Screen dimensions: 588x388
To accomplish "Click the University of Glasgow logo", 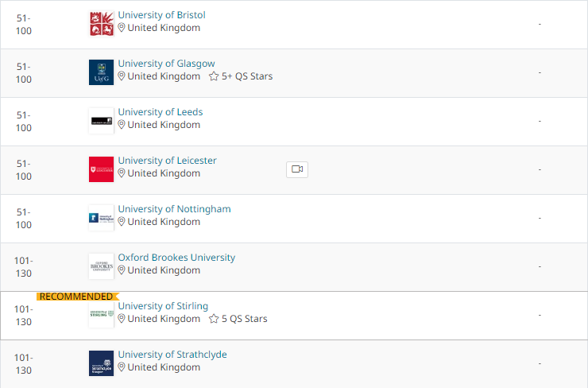I will [x=101, y=72].
